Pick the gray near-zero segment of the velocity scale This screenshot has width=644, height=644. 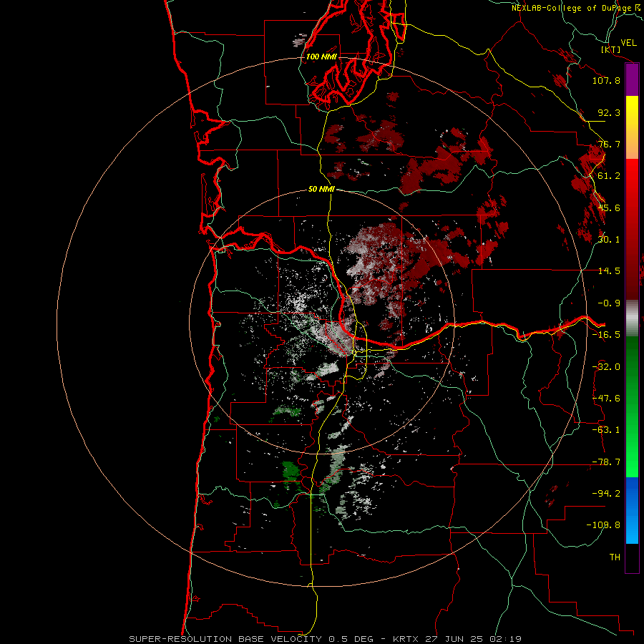point(632,318)
